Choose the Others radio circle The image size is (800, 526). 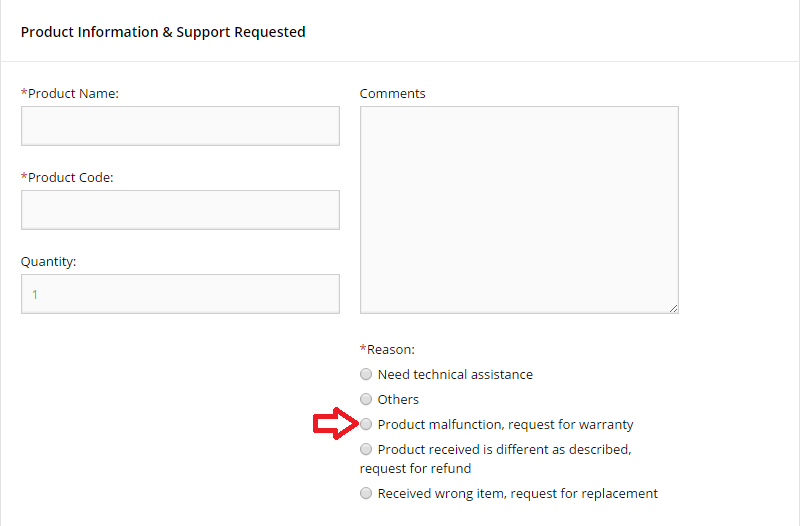[366, 399]
